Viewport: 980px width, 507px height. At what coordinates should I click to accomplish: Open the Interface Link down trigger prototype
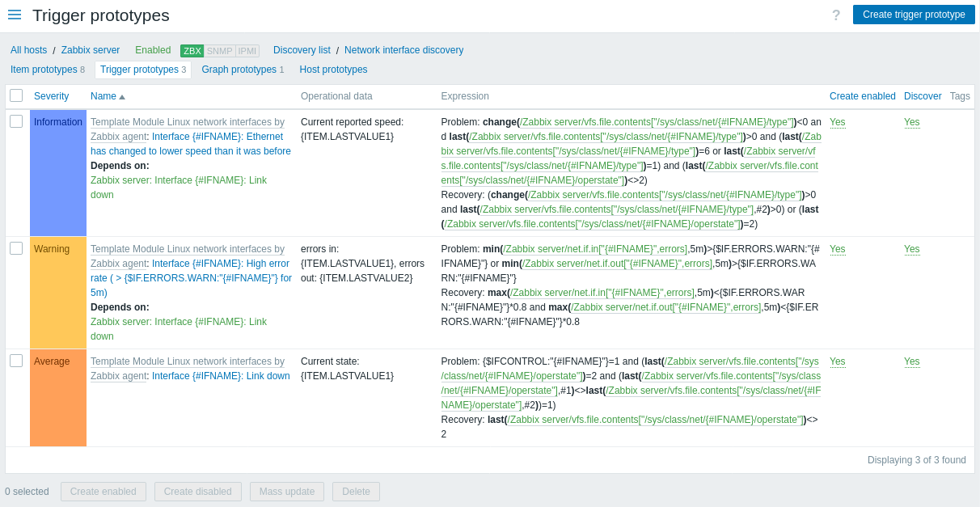[221, 376]
